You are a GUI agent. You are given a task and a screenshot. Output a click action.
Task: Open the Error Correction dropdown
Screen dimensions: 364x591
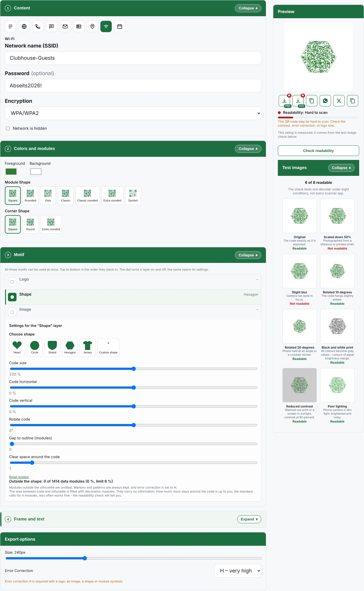pyautogui.click(x=238, y=571)
